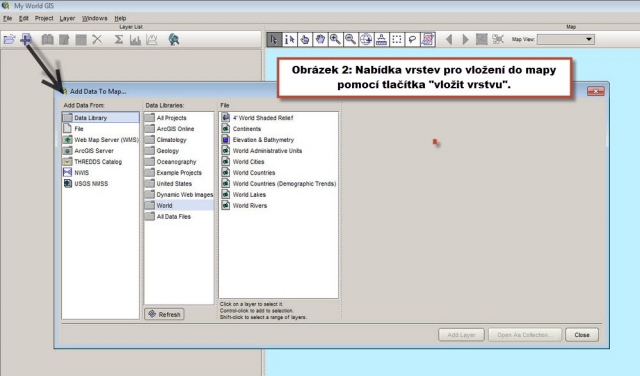This screenshot has height=376, width=640.
Task: Click the map drawing tool icon
Action: (428, 39)
